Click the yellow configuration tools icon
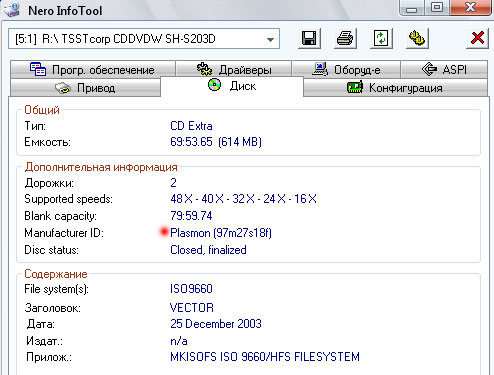This screenshot has height=375, width=494. pos(417,38)
